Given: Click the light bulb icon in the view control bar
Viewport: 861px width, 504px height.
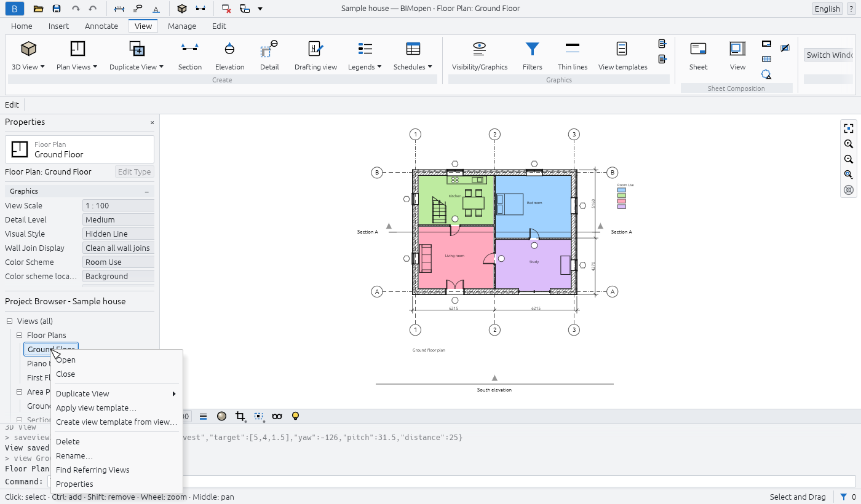Looking at the screenshot, I should 295,416.
